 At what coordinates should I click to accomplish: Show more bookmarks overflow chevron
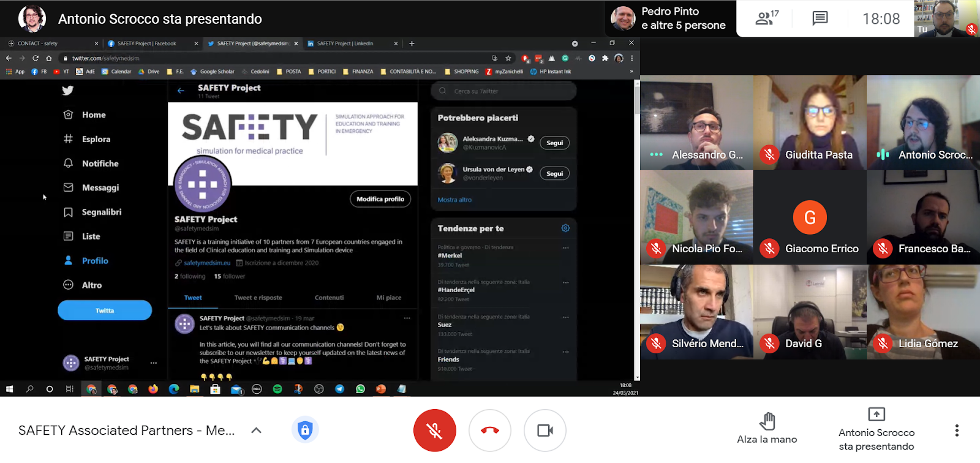(x=631, y=72)
